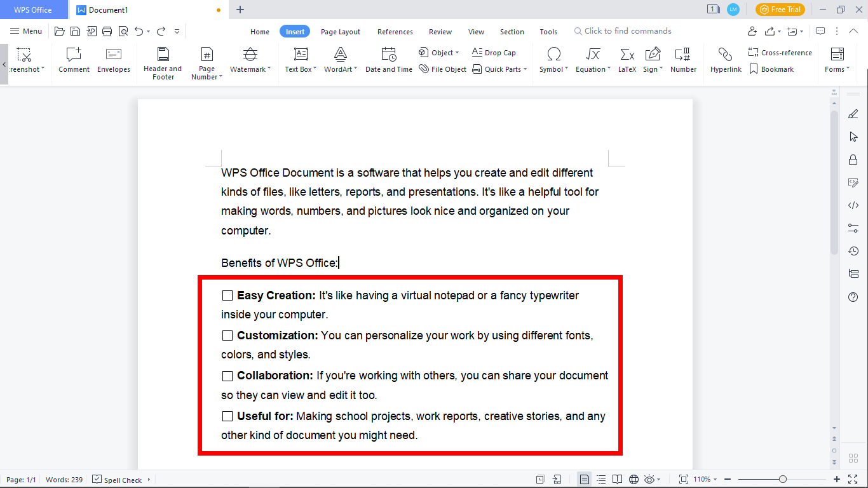
Task: Insert a Text Box
Action: click(x=299, y=60)
